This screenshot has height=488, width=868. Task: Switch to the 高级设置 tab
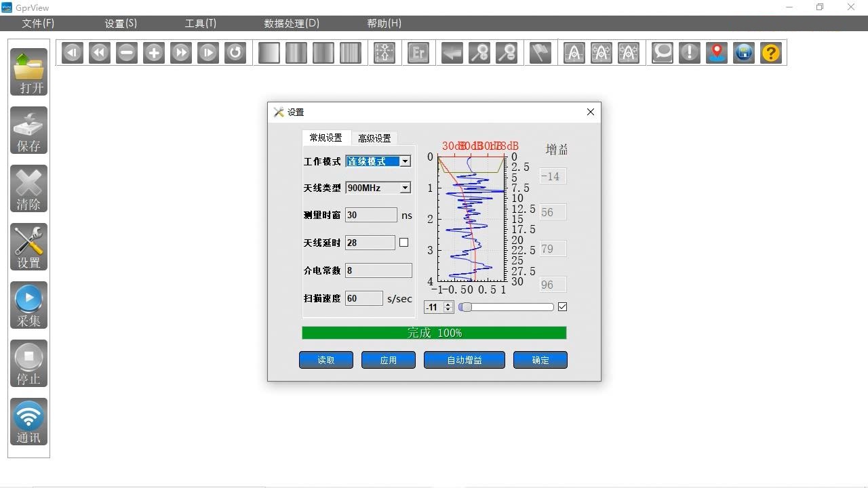tap(374, 138)
